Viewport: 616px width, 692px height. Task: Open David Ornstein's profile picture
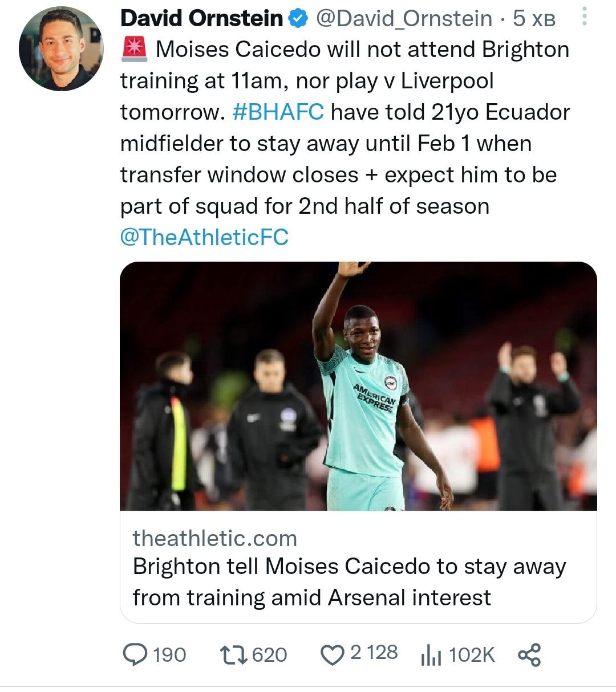pos(61,49)
